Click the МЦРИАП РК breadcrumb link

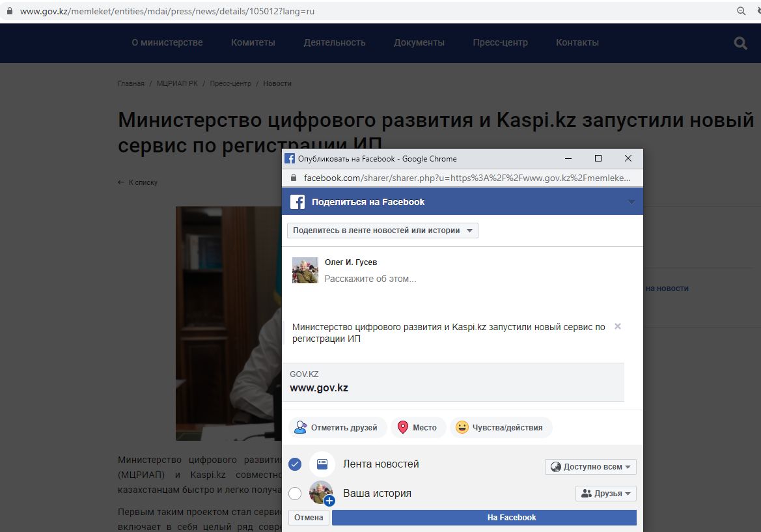[x=177, y=83]
